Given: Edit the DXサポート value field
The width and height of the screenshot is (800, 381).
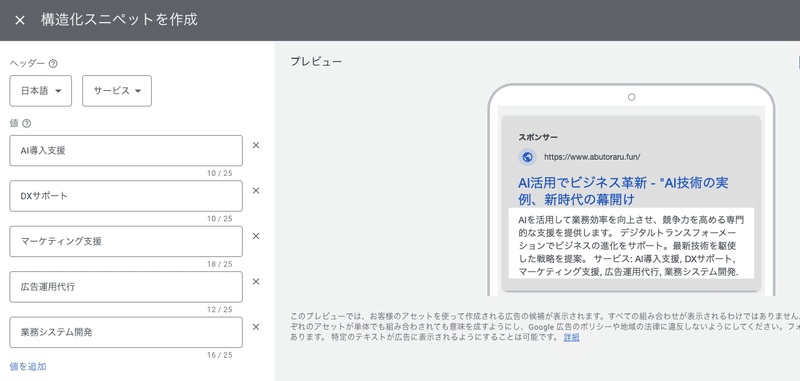Looking at the screenshot, I should 126,196.
